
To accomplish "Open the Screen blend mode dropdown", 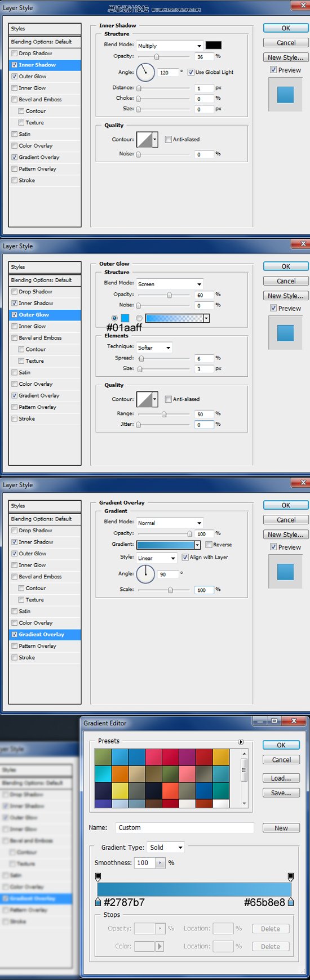I will 170,284.
